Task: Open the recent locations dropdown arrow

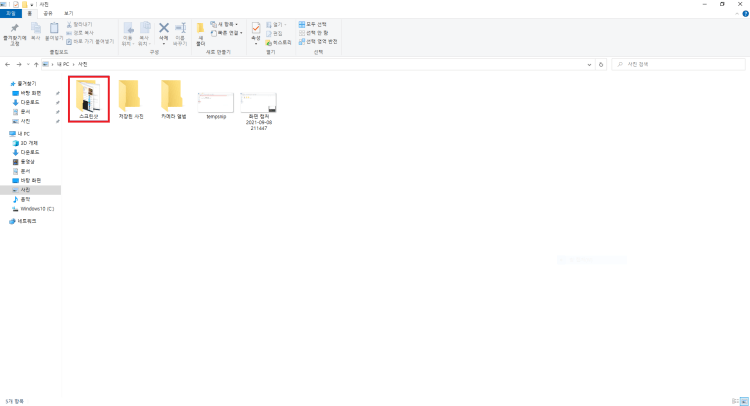Action: tap(28, 65)
